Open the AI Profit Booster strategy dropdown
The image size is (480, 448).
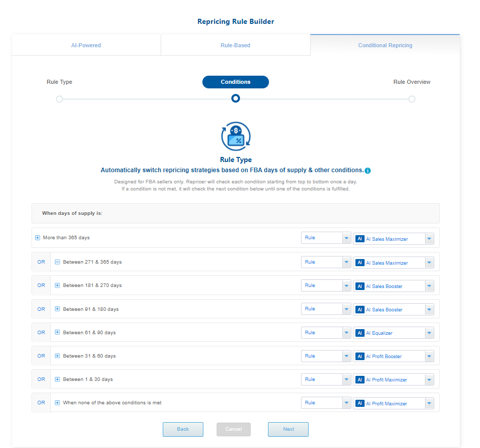click(x=394, y=356)
